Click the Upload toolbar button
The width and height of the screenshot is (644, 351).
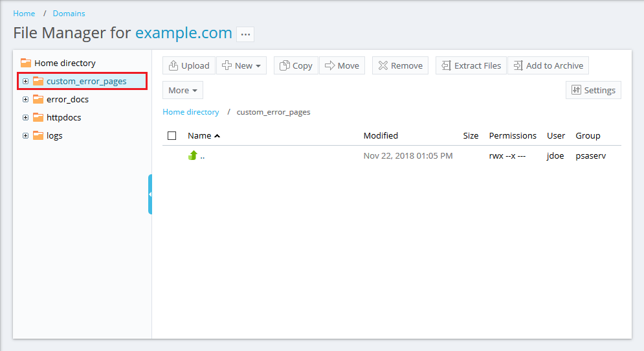(189, 65)
